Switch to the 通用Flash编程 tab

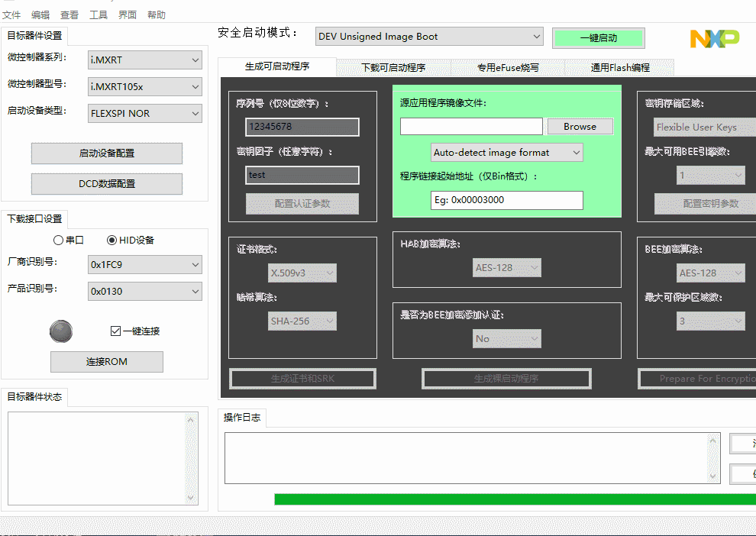pos(620,67)
